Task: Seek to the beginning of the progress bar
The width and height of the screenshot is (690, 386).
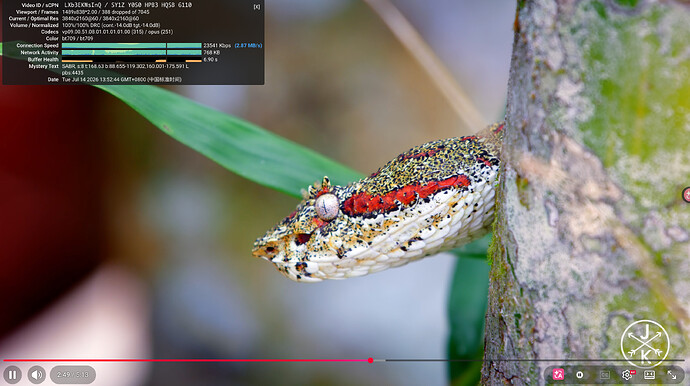Action: [x=4, y=360]
